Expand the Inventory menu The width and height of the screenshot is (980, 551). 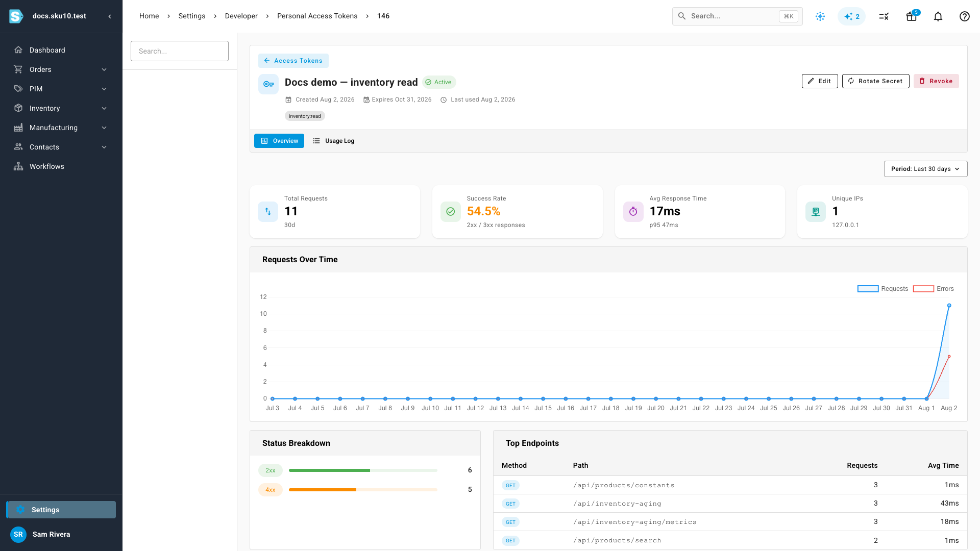(104, 108)
